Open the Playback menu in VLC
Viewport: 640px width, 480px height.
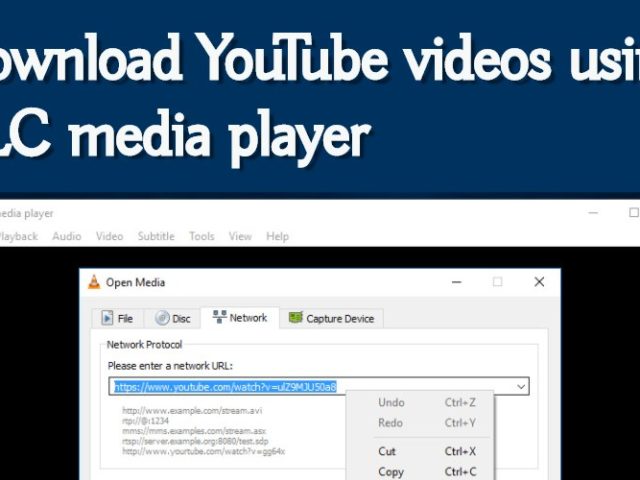(18, 236)
